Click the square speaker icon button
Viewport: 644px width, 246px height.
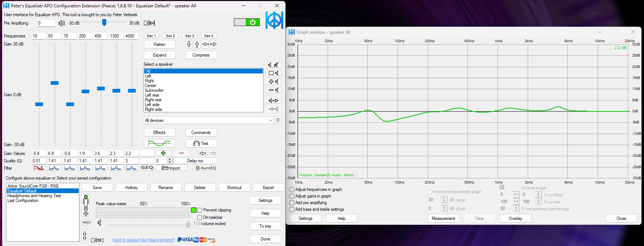point(274,73)
